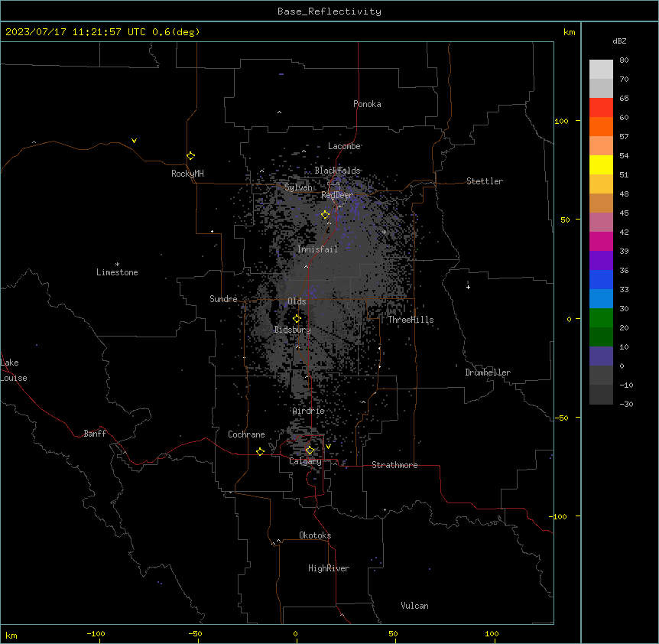Click the Okotoks city label

(x=315, y=535)
